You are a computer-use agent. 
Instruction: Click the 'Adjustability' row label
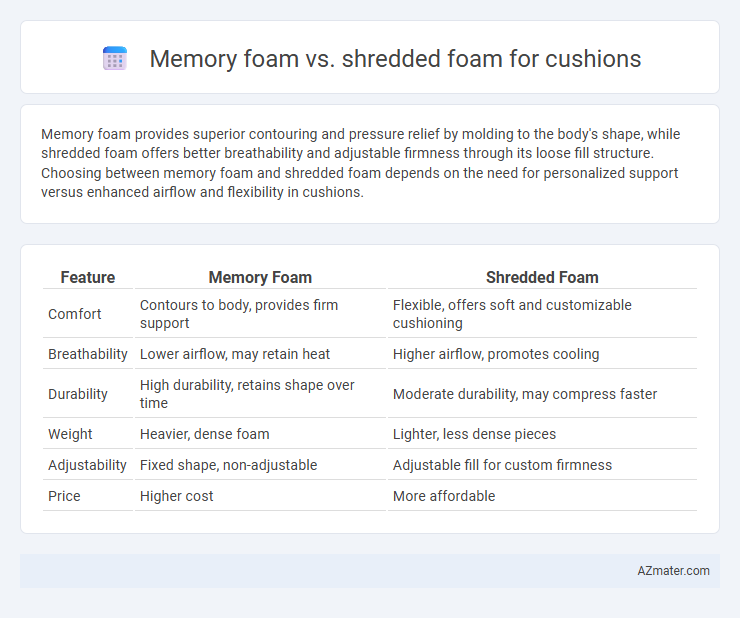(88, 465)
